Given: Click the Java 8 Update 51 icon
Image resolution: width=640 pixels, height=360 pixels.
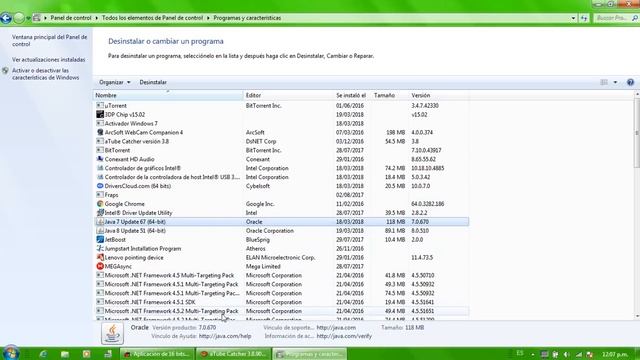Looking at the screenshot, I should pos(100,231).
